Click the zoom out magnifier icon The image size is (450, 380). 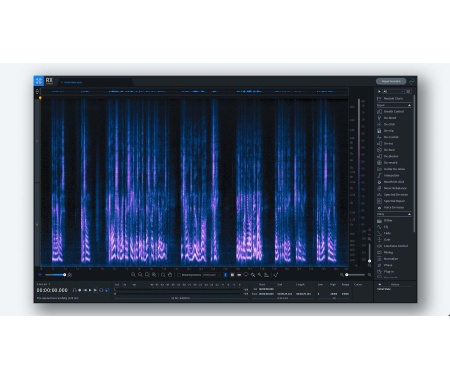(x=140, y=275)
